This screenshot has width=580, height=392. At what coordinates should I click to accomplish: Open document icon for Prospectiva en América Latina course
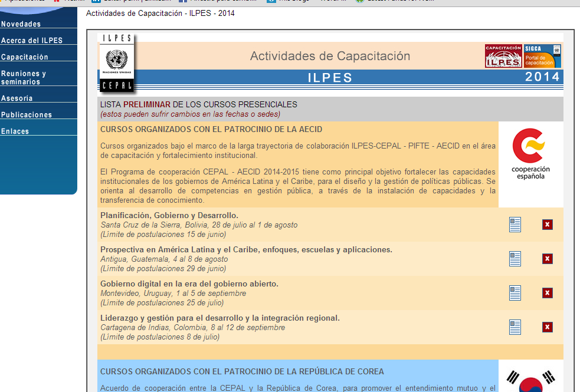515,259
